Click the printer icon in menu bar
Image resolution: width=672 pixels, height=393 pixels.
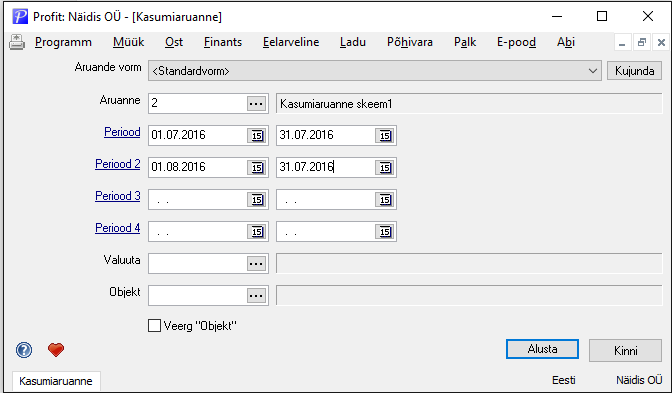[x=17, y=42]
